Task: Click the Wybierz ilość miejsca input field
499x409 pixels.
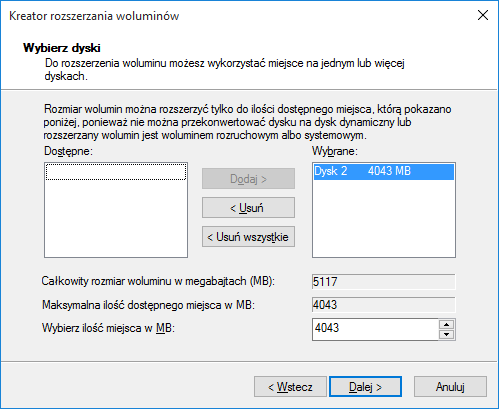Action: pos(375,329)
